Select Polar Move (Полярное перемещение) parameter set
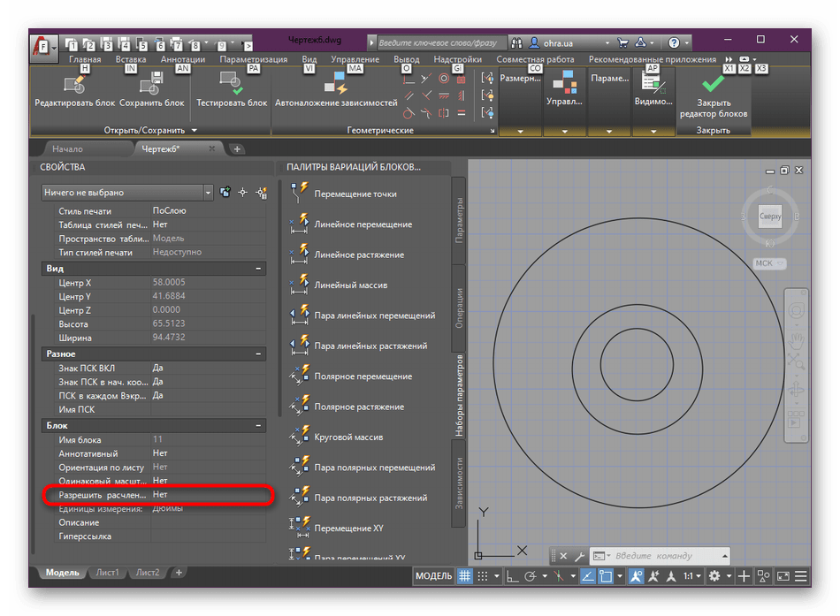The width and height of the screenshot is (840, 616). [x=363, y=376]
